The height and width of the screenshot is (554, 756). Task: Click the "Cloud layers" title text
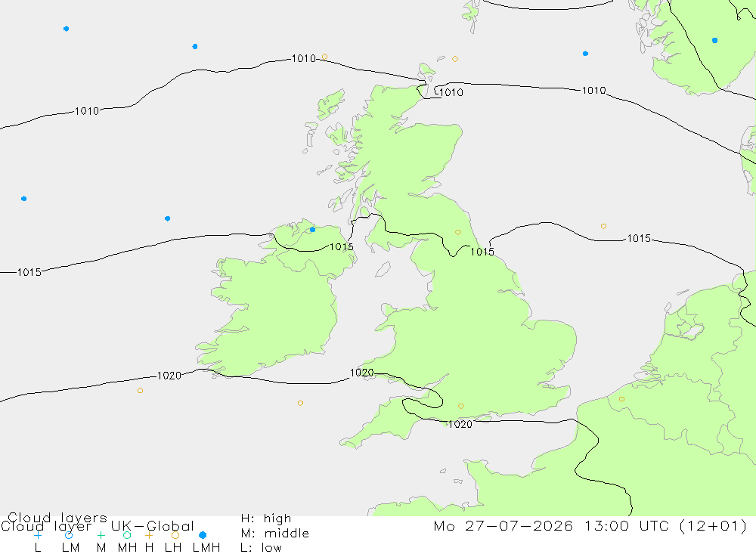tap(57, 518)
